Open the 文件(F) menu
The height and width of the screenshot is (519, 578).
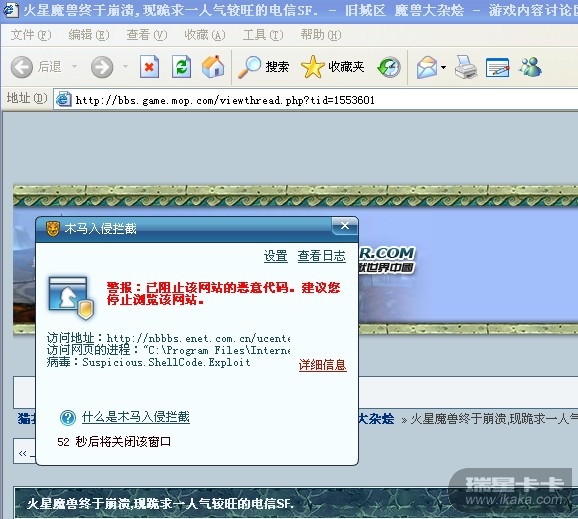point(31,35)
